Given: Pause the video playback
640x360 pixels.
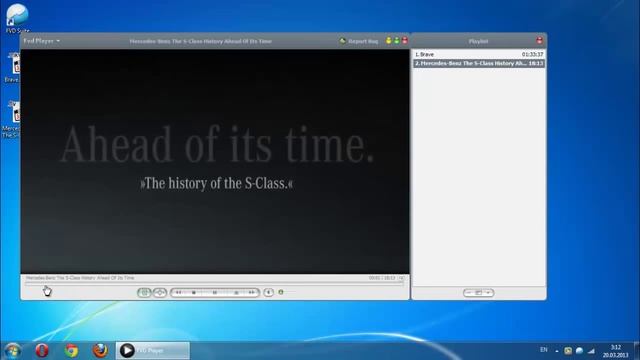Looking at the screenshot, I should coord(215,292).
